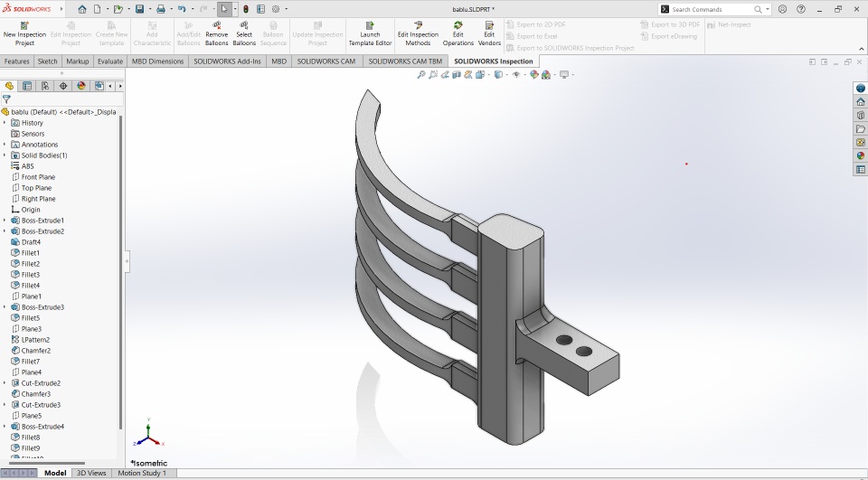Open the Motion Study 1 tab
The image size is (868, 480).
click(x=142, y=474)
